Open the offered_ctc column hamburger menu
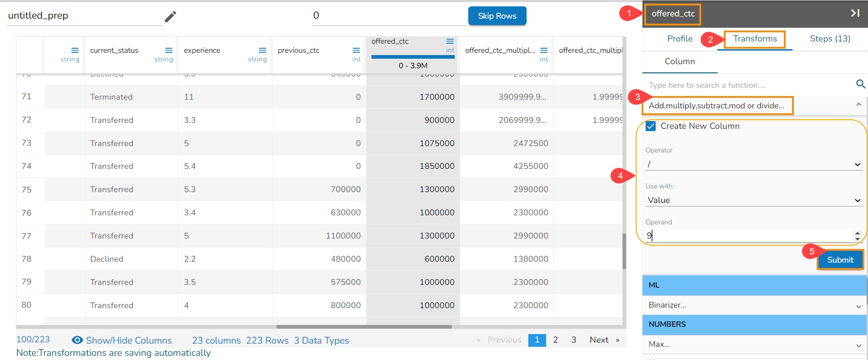868x360 pixels. 450,41
